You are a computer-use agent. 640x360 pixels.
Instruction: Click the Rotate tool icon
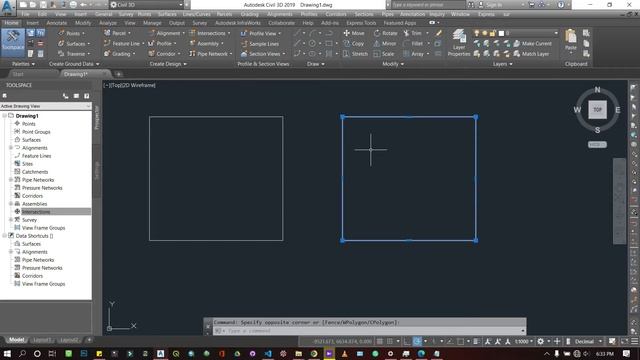377,33
